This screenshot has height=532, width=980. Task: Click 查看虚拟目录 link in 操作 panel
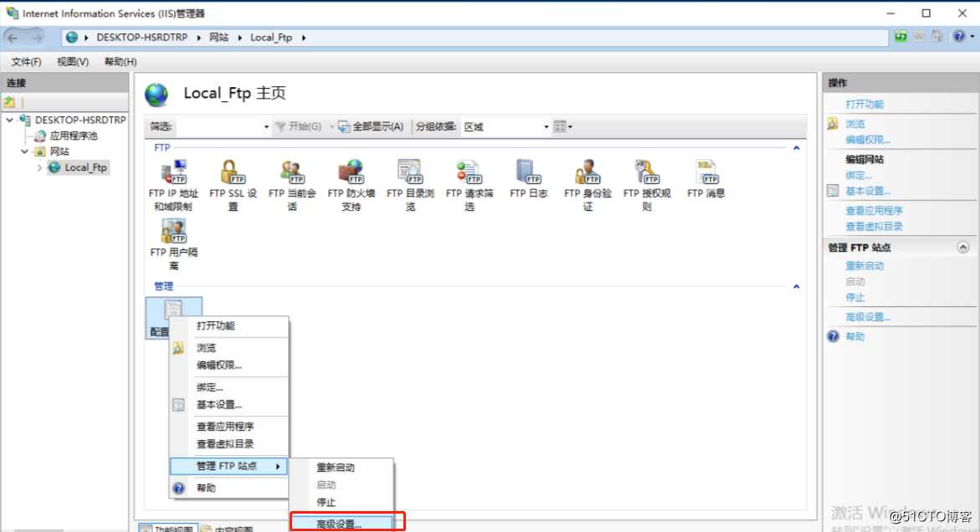(x=874, y=226)
